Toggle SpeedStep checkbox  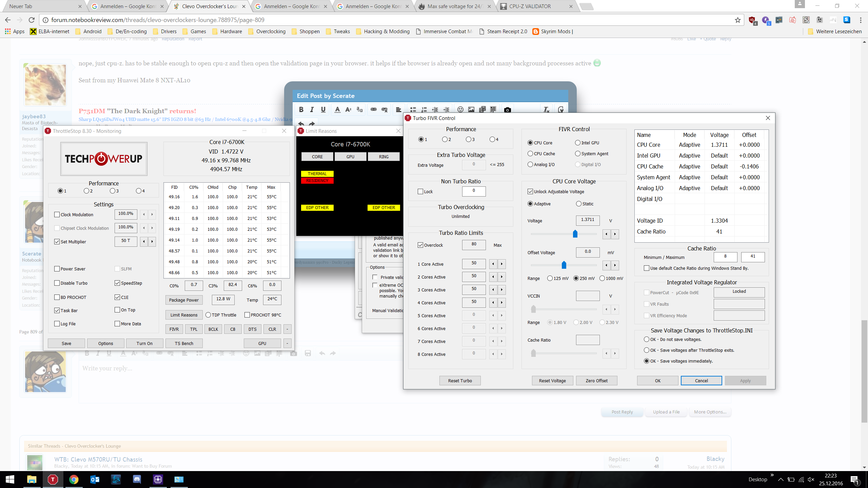(117, 283)
